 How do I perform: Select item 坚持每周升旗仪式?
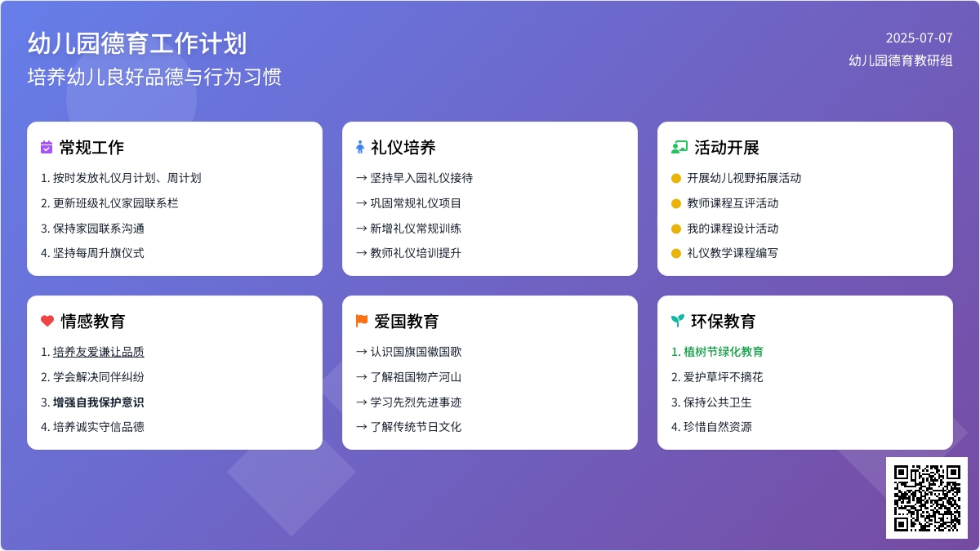(x=92, y=253)
